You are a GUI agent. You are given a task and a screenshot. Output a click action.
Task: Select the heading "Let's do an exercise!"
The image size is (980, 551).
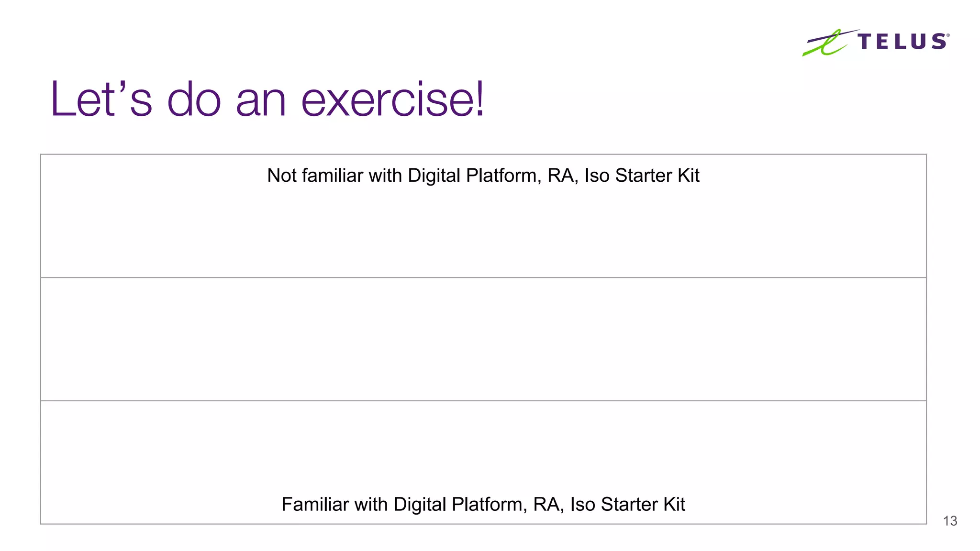point(267,99)
